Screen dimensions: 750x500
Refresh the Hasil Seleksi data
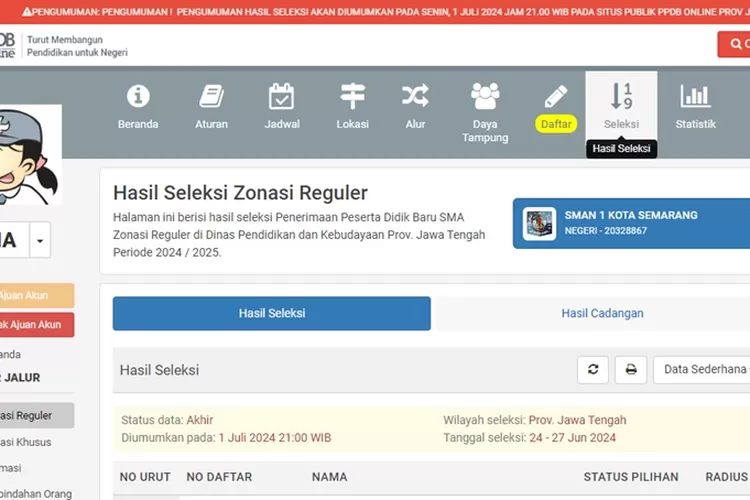coord(593,369)
